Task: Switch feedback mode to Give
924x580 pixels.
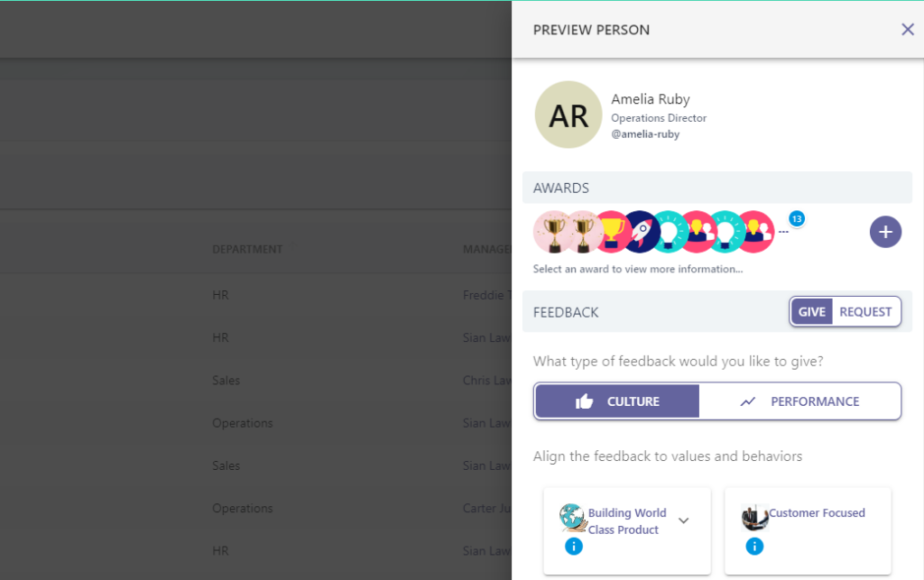Action: click(811, 312)
